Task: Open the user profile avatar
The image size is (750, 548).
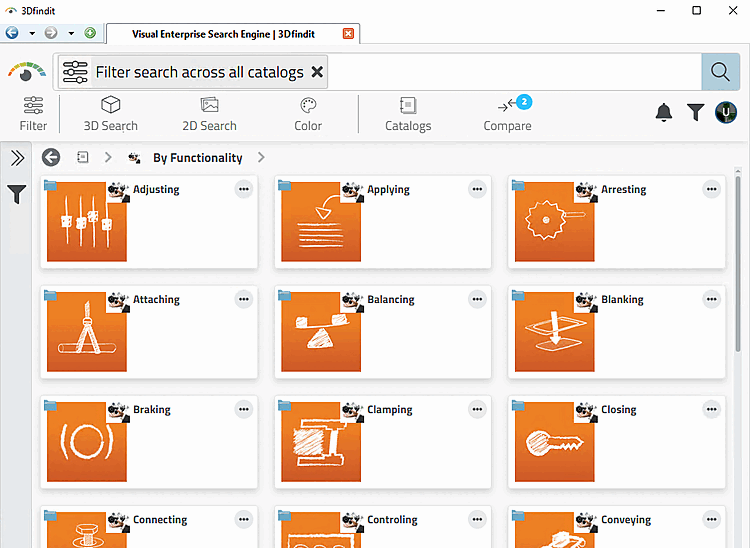Action: [725, 113]
